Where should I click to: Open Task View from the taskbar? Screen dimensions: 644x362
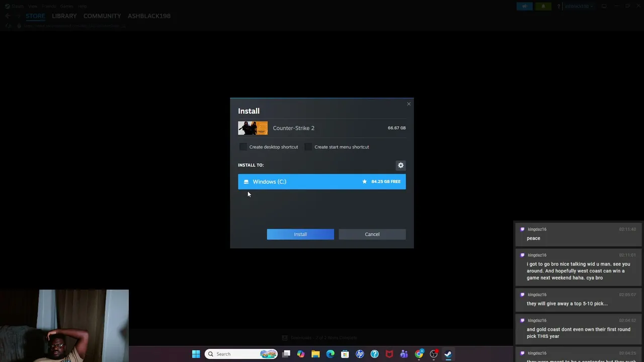pos(286,354)
